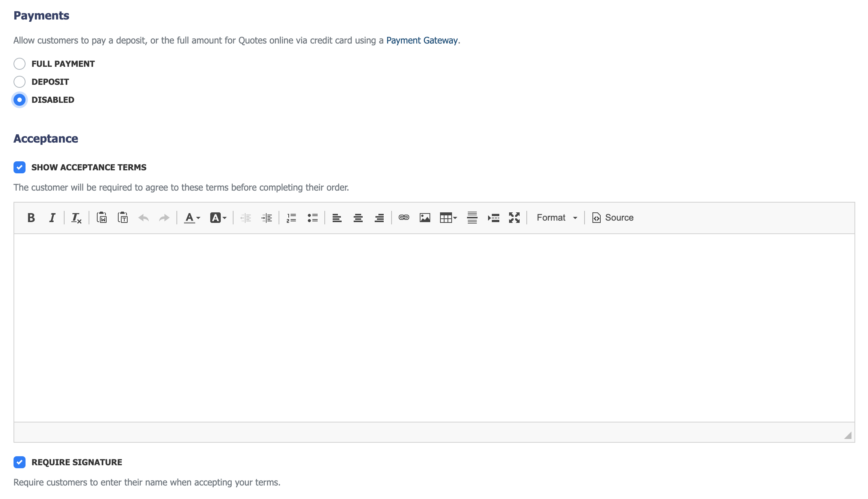Click the Insert Page Break icon
The image size is (868, 499).
coord(493,218)
